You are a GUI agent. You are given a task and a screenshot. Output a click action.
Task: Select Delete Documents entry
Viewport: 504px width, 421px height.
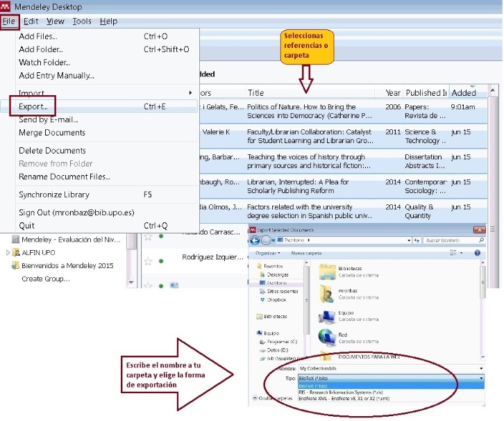(x=99, y=151)
